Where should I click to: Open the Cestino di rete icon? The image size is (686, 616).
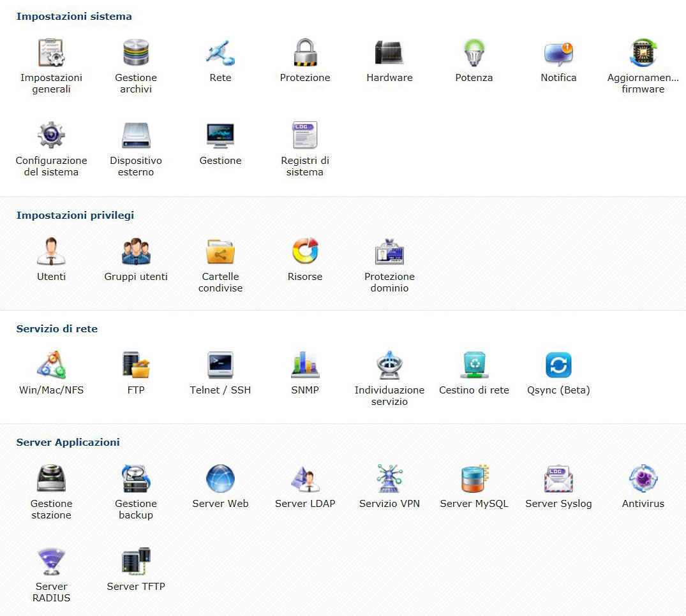tap(474, 365)
